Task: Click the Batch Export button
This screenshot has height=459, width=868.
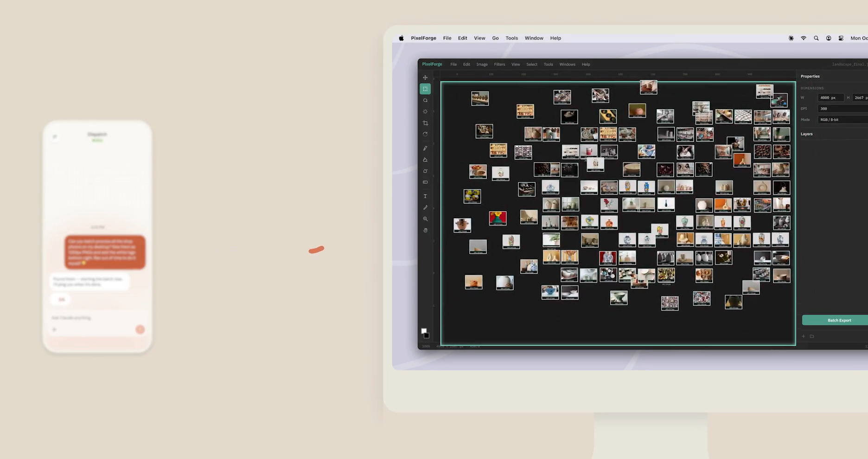Action: point(839,320)
